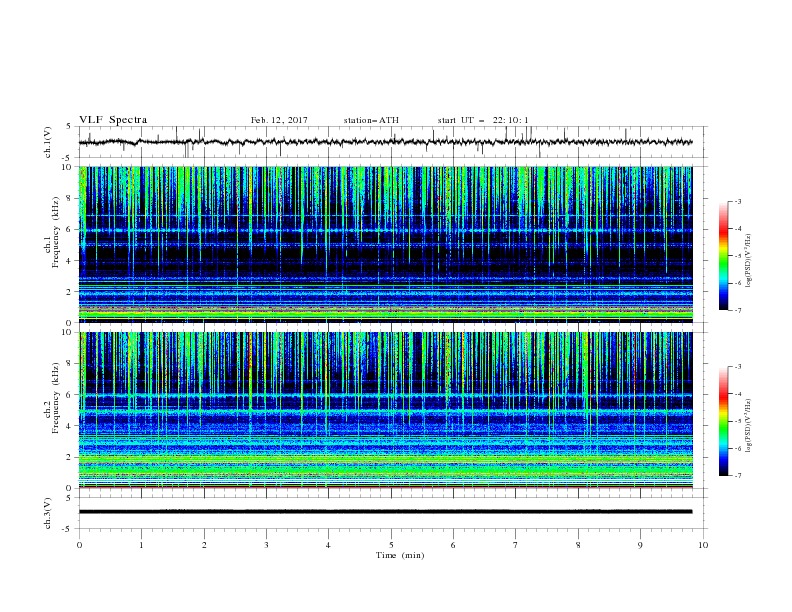Click the ch.1 colorbar "log(PSD)(V²/Hz)" label
The width and height of the screenshot is (792, 612).
(749, 261)
